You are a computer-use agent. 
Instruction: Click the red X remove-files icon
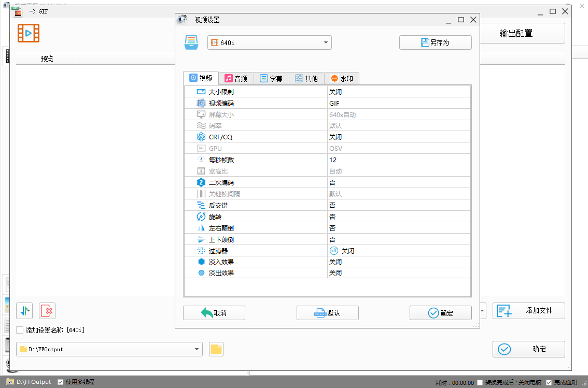click(47, 311)
